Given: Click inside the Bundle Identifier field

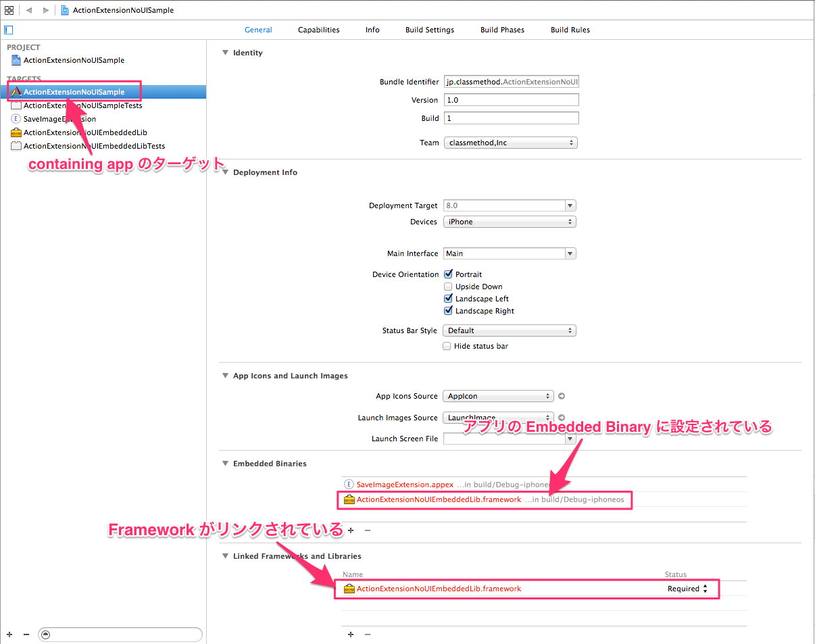Looking at the screenshot, I should [x=511, y=81].
